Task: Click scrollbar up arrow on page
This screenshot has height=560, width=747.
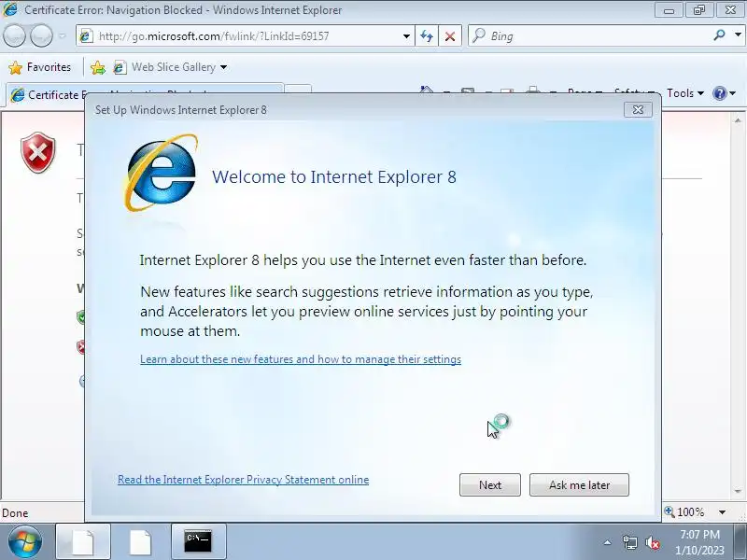Action: pyautogui.click(x=738, y=120)
